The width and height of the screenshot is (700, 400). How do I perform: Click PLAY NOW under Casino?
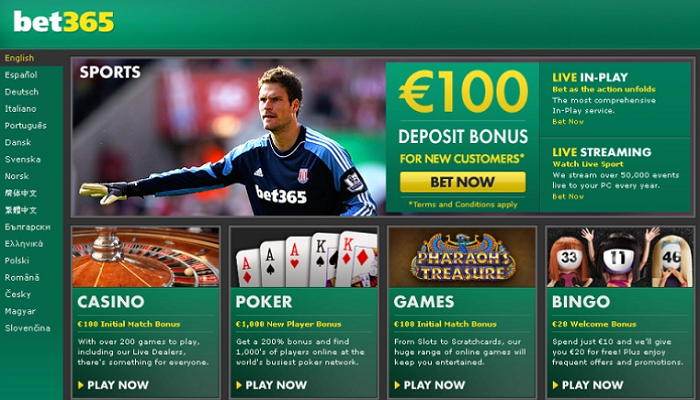click(113, 385)
